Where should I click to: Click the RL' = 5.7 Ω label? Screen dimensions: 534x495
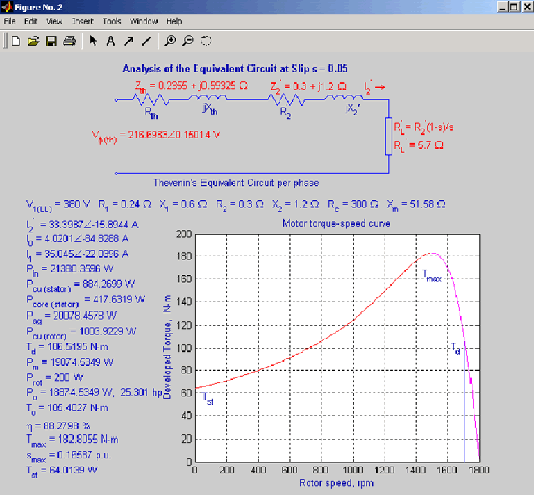tap(419, 146)
